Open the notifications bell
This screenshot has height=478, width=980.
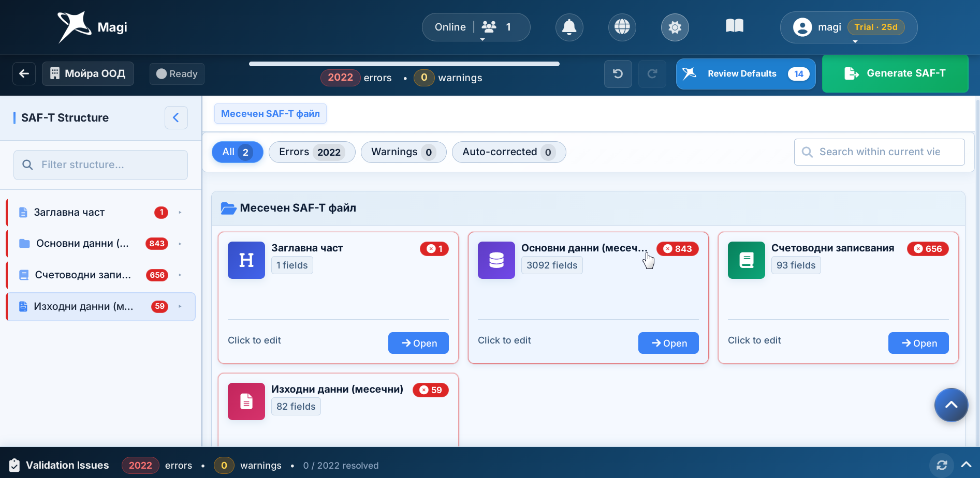[569, 27]
